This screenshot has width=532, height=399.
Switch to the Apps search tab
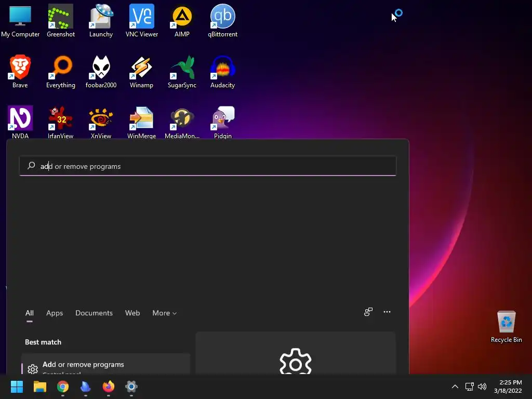(55, 313)
